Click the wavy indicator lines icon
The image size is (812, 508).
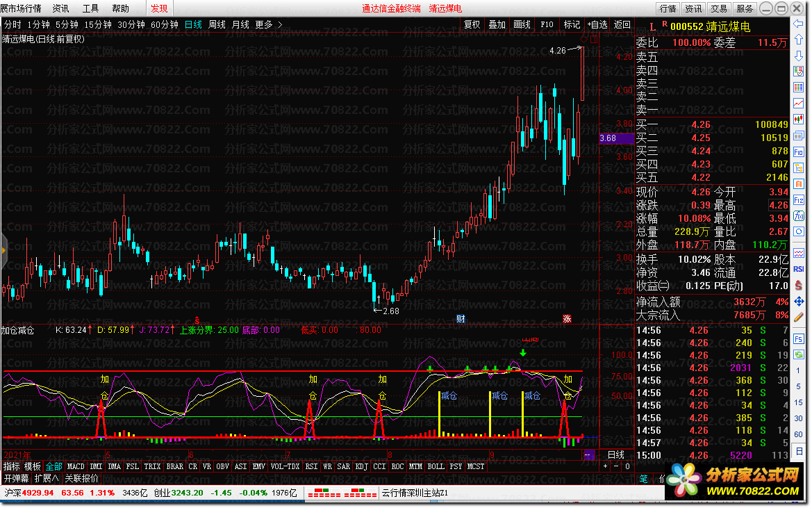click(799, 253)
